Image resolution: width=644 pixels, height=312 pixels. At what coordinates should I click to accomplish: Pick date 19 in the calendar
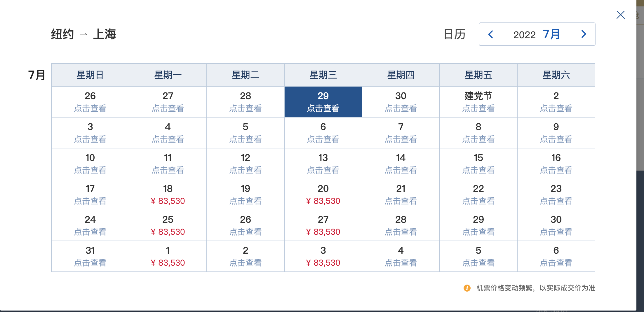pos(246,194)
